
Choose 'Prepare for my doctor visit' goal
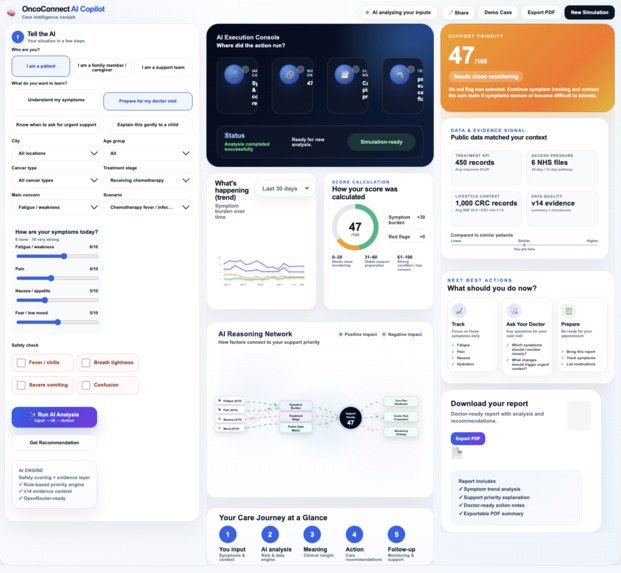148,101
